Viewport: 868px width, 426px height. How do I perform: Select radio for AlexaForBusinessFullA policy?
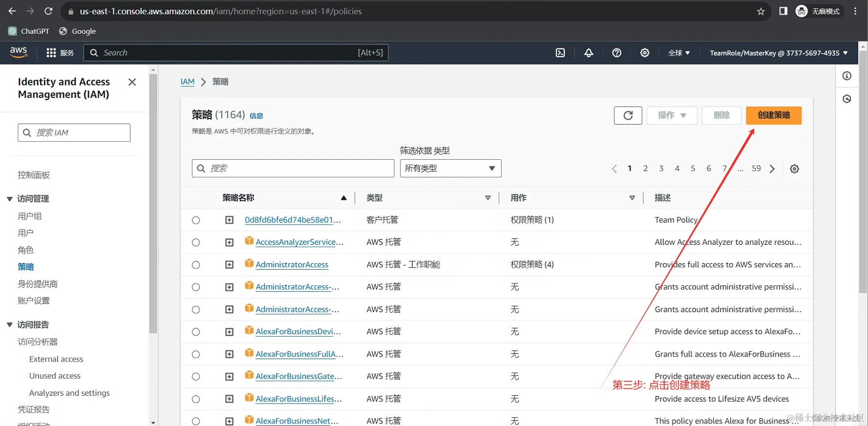[x=196, y=354]
